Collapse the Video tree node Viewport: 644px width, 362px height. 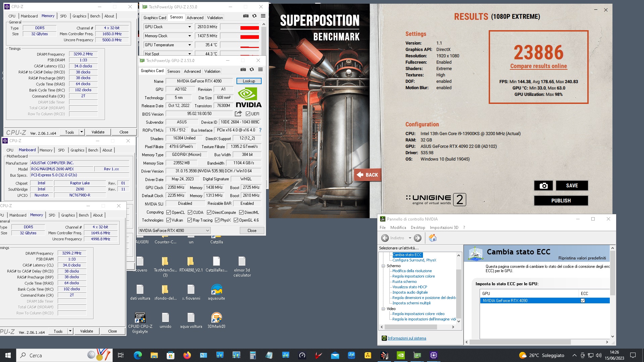(383, 309)
